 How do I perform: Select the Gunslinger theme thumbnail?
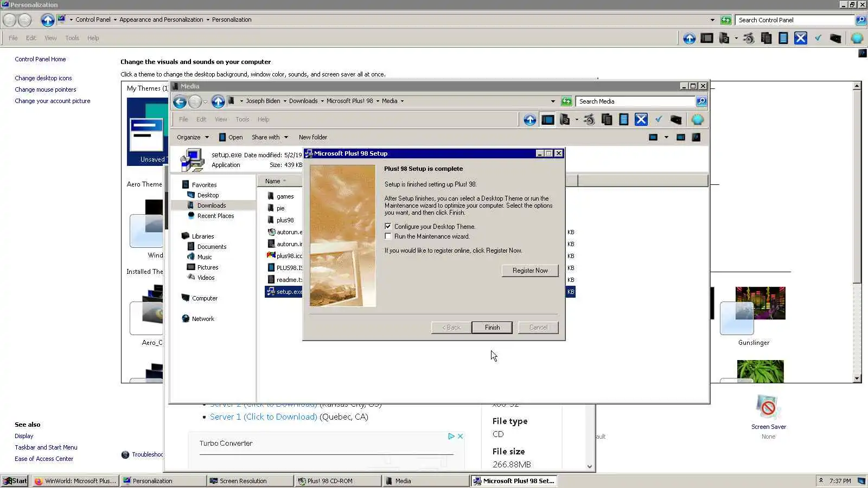[754, 311]
